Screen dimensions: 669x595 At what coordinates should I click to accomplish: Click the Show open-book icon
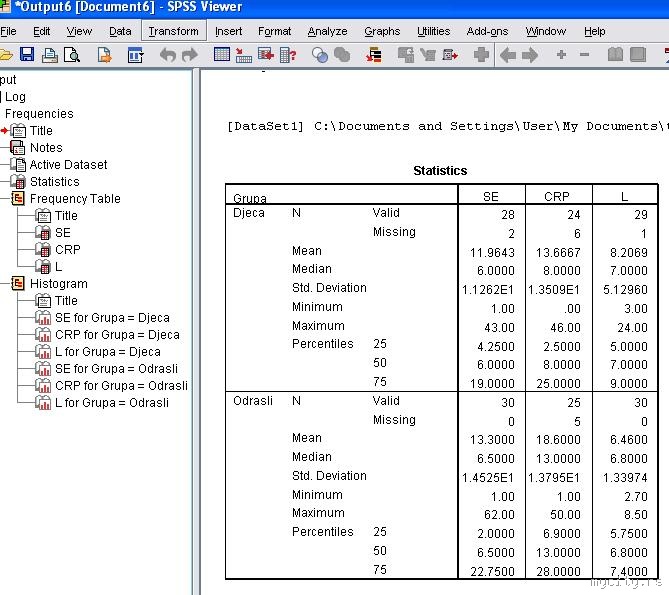615,55
